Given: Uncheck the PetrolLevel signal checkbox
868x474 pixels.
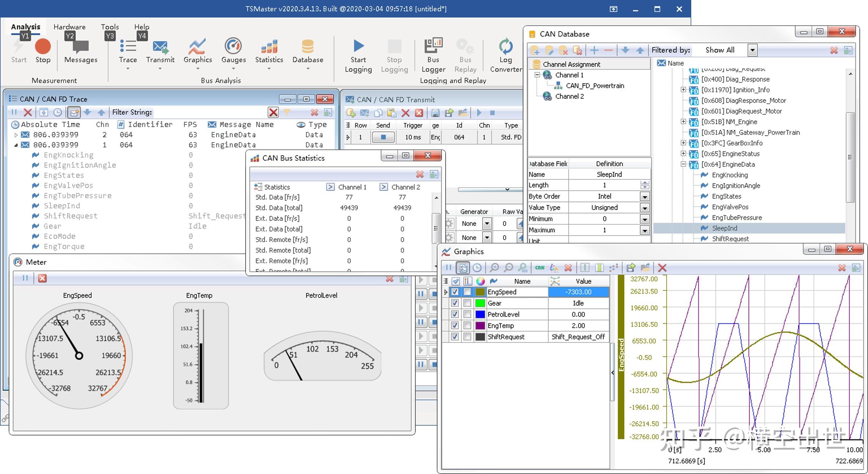Looking at the screenshot, I should [455, 314].
